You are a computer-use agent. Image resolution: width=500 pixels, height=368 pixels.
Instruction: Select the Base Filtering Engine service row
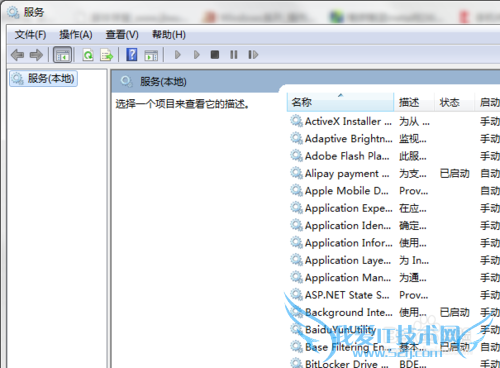pos(395,347)
